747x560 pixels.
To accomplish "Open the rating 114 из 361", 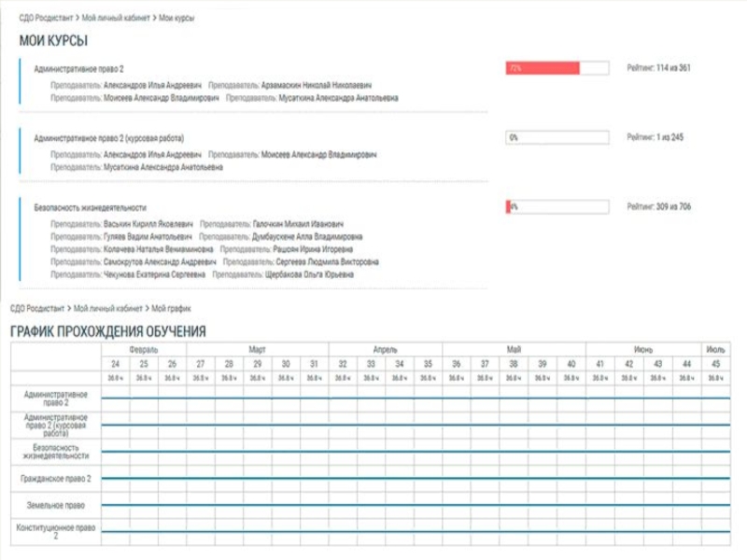I will point(658,68).
